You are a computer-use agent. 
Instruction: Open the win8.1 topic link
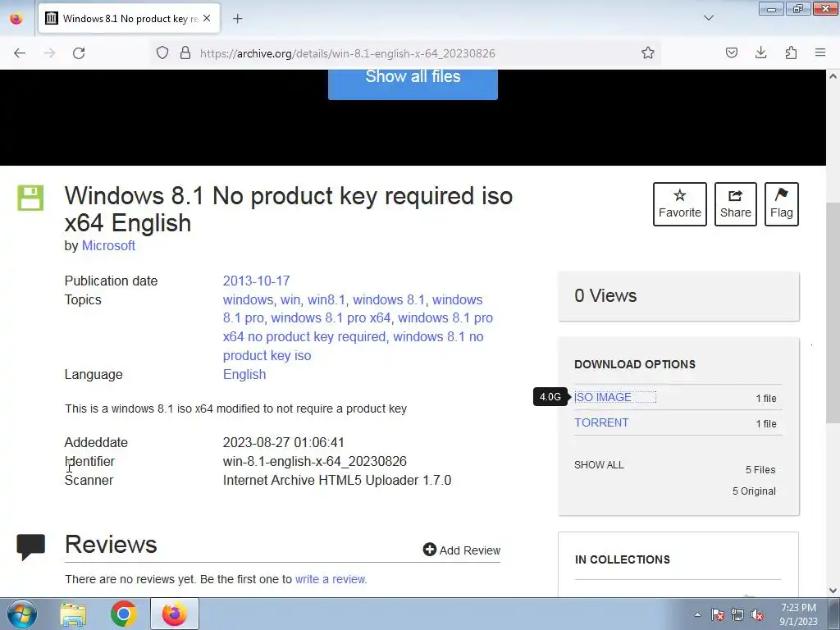(x=326, y=299)
